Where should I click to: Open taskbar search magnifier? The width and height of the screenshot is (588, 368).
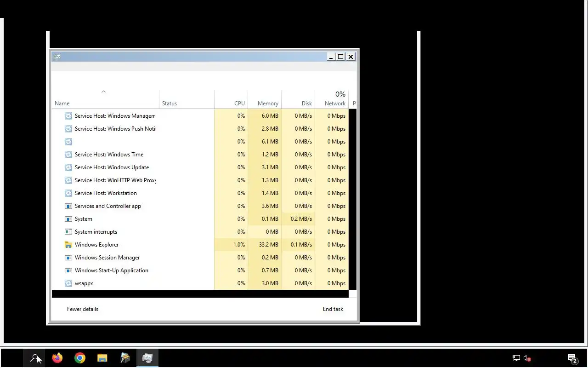coord(34,358)
